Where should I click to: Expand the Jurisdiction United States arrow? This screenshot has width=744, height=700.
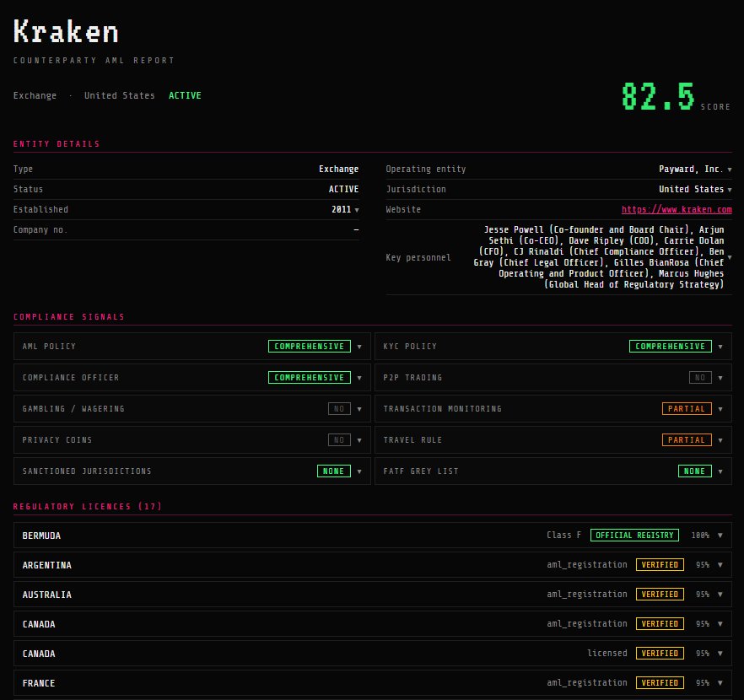(x=730, y=190)
